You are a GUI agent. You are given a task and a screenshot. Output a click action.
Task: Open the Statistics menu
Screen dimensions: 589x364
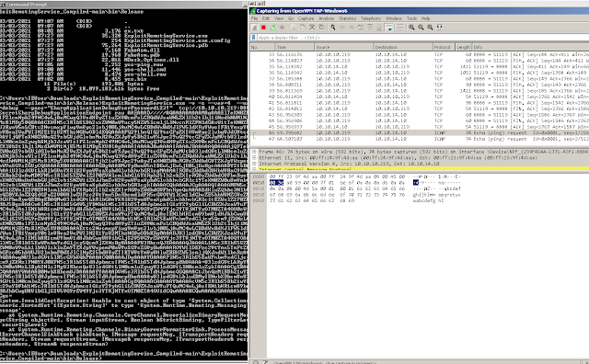point(347,18)
